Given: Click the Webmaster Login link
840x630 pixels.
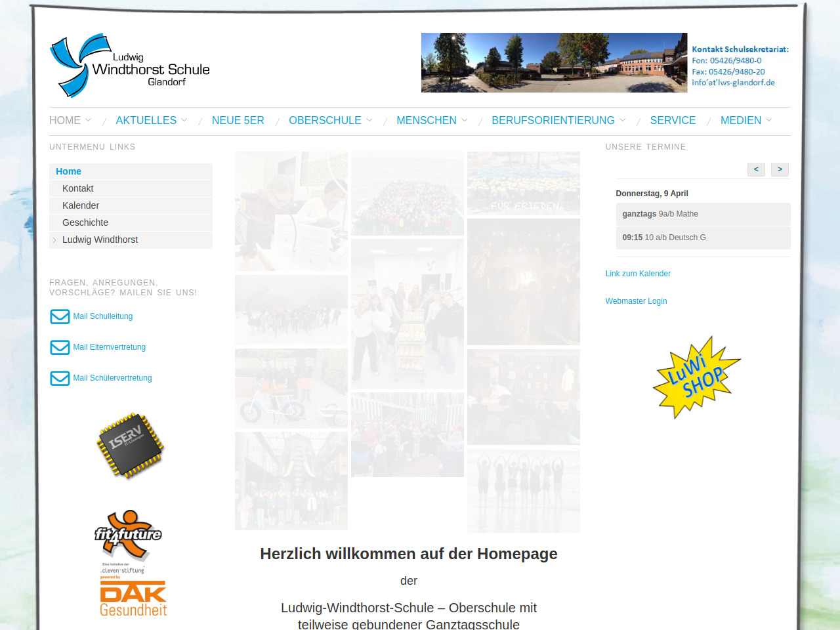Looking at the screenshot, I should (636, 301).
